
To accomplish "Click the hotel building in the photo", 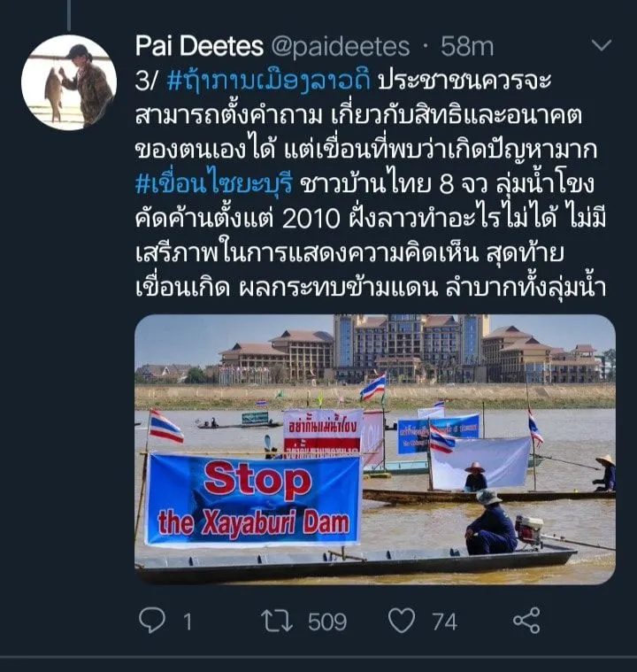I will [411, 350].
